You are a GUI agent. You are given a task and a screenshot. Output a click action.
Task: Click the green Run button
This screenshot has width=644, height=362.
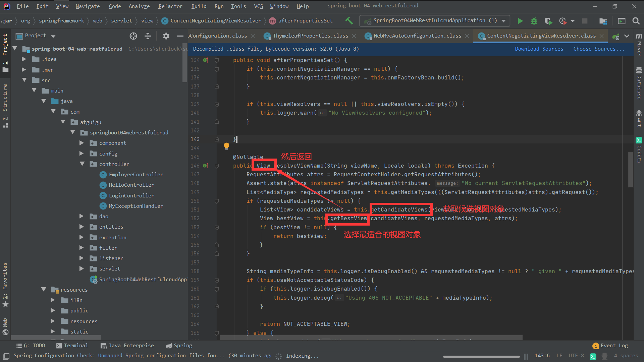tap(520, 21)
